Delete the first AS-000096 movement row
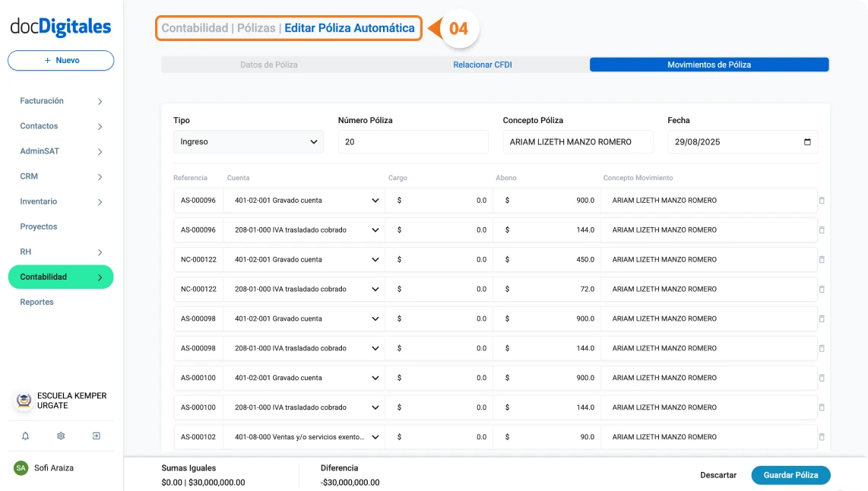 [822, 201]
